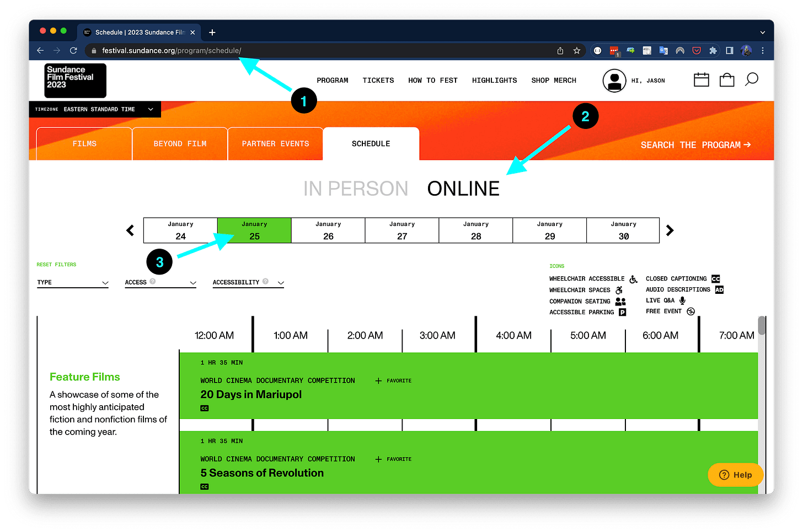Open the ACCESS filter dropdown

pyautogui.click(x=160, y=282)
